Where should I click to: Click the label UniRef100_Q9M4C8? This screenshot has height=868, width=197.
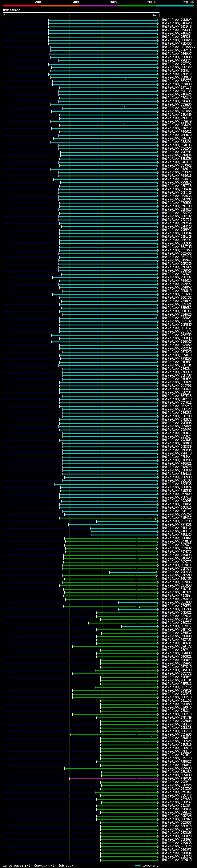coord(177,572)
